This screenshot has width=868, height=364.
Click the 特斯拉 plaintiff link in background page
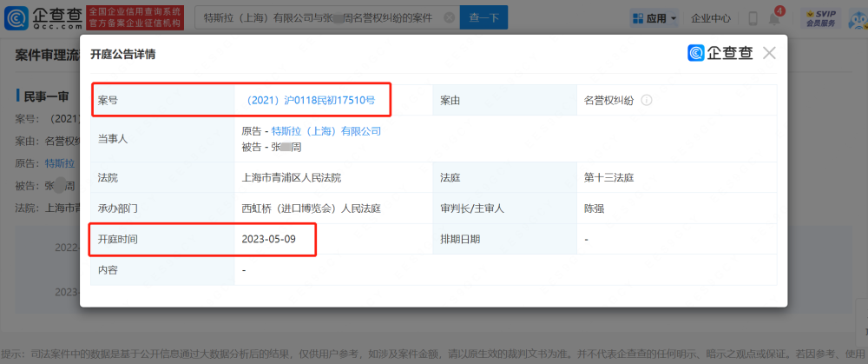[60, 162]
